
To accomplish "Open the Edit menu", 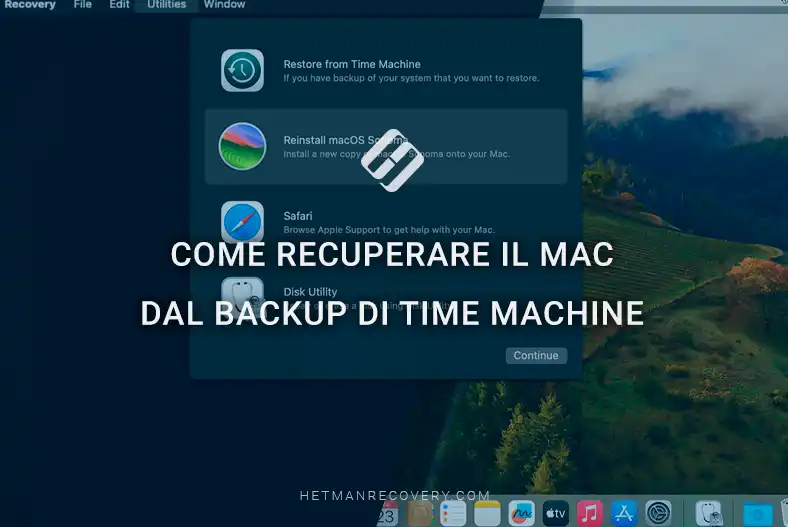I will click(x=120, y=5).
